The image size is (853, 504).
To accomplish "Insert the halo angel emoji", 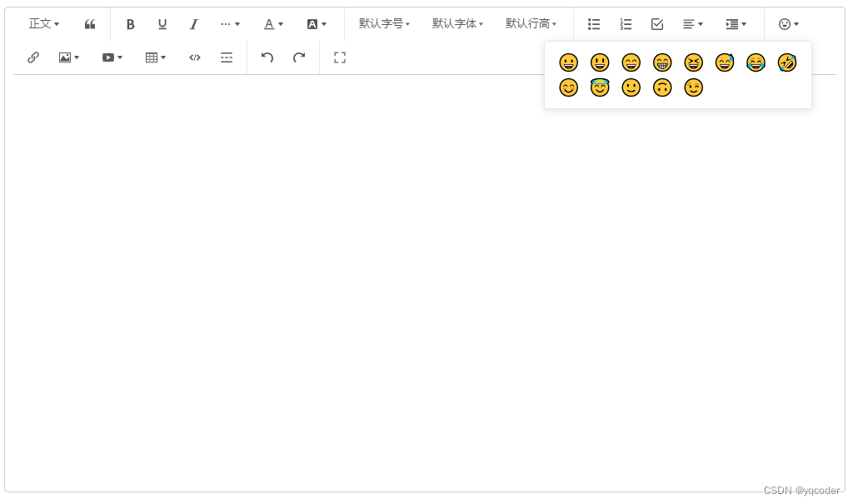I will point(600,87).
